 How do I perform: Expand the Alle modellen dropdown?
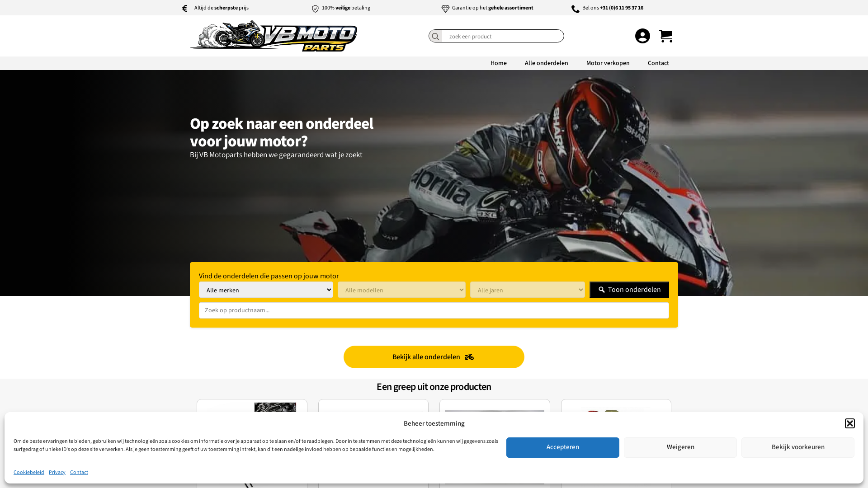[x=401, y=290]
